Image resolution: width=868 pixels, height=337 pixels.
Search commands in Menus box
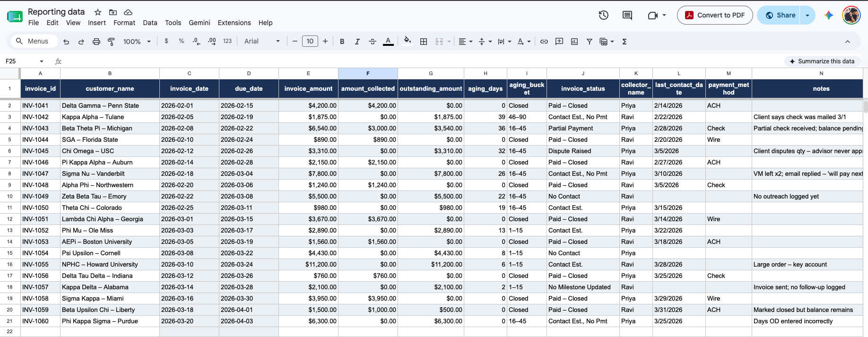click(34, 41)
